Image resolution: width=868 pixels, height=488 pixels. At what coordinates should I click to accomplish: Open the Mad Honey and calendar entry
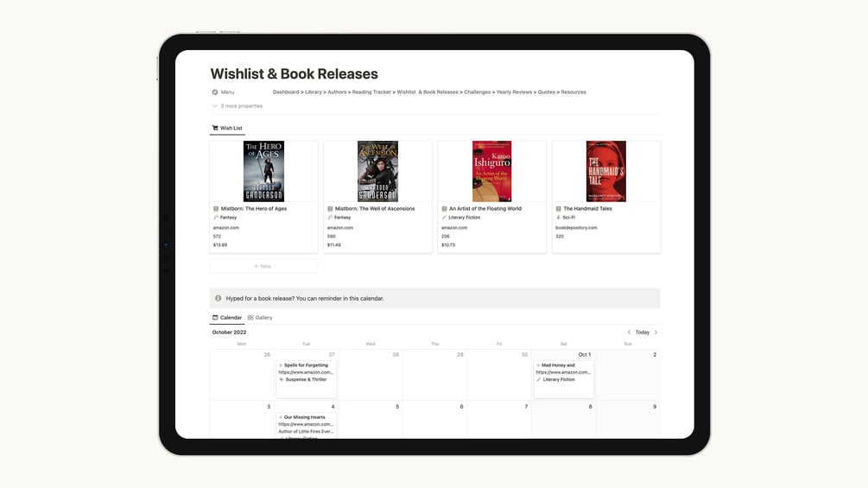(x=563, y=379)
